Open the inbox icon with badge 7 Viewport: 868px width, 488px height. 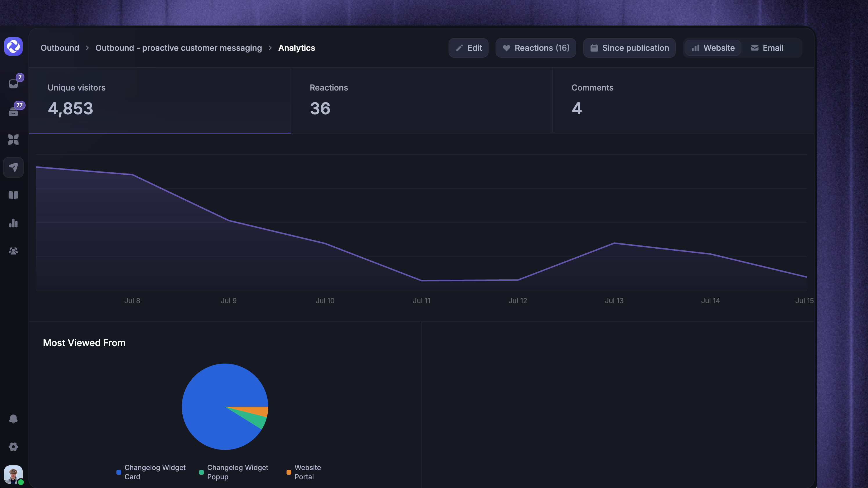coord(13,83)
